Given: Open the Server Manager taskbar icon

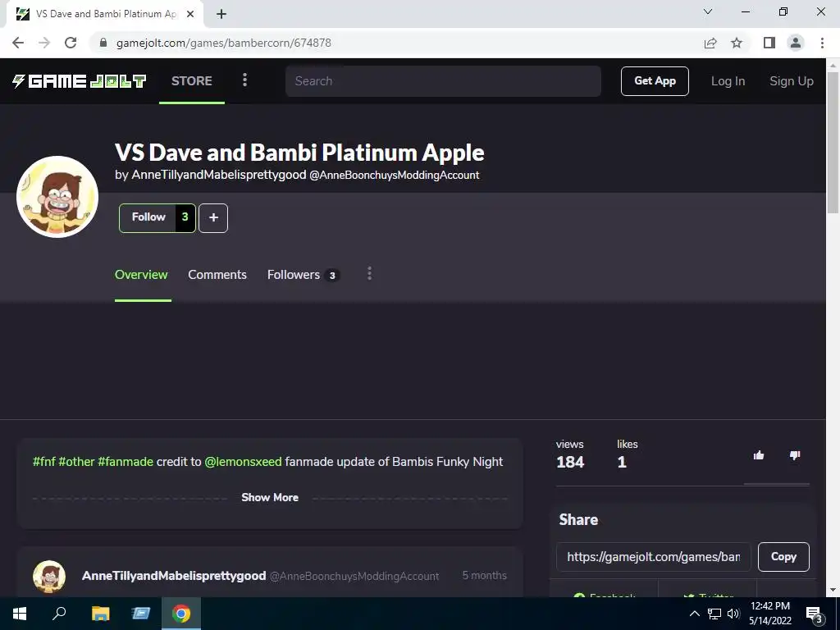Looking at the screenshot, I should pos(140,614).
